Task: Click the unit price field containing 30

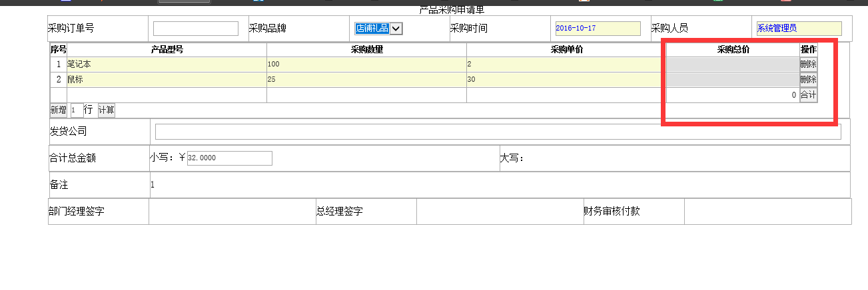Action: click(x=566, y=80)
